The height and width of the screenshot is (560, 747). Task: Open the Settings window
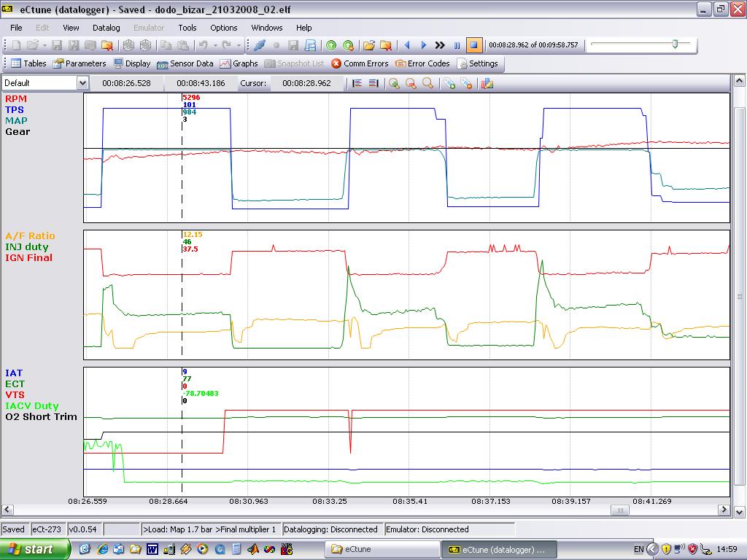point(477,63)
